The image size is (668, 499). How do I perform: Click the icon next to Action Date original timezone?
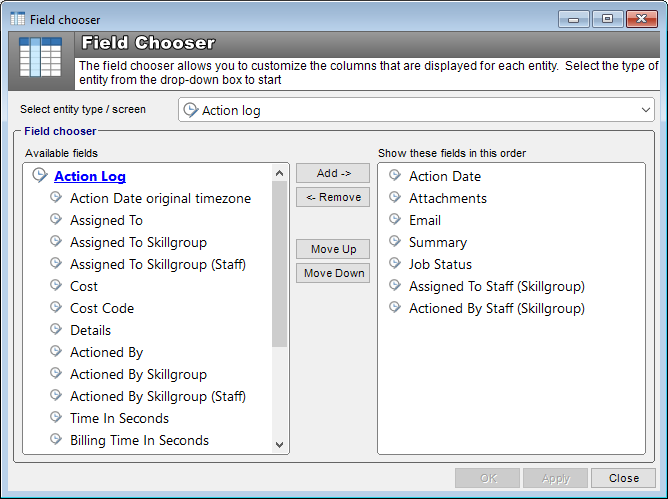click(56, 197)
